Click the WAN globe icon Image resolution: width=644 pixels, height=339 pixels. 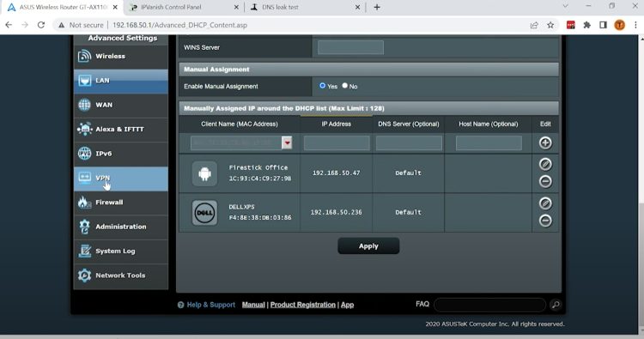click(84, 105)
